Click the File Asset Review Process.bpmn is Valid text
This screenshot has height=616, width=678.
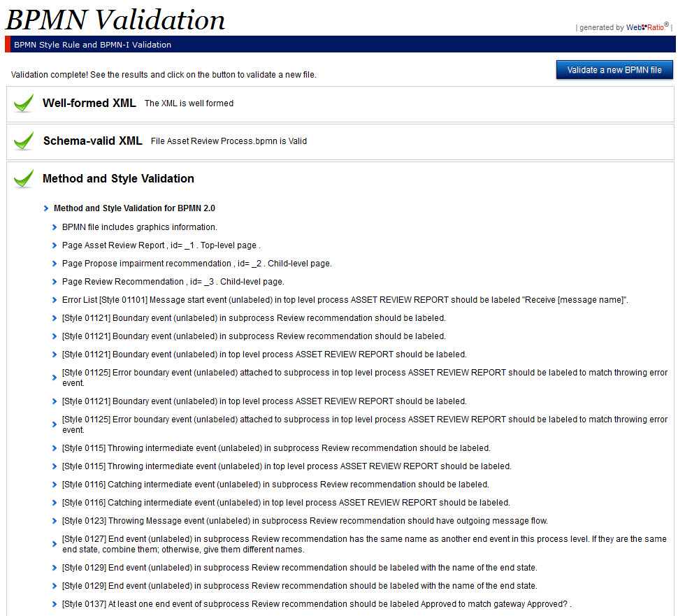[229, 141]
